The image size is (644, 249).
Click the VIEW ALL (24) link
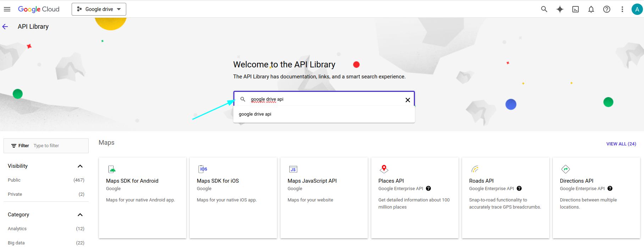[x=621, y=144]
